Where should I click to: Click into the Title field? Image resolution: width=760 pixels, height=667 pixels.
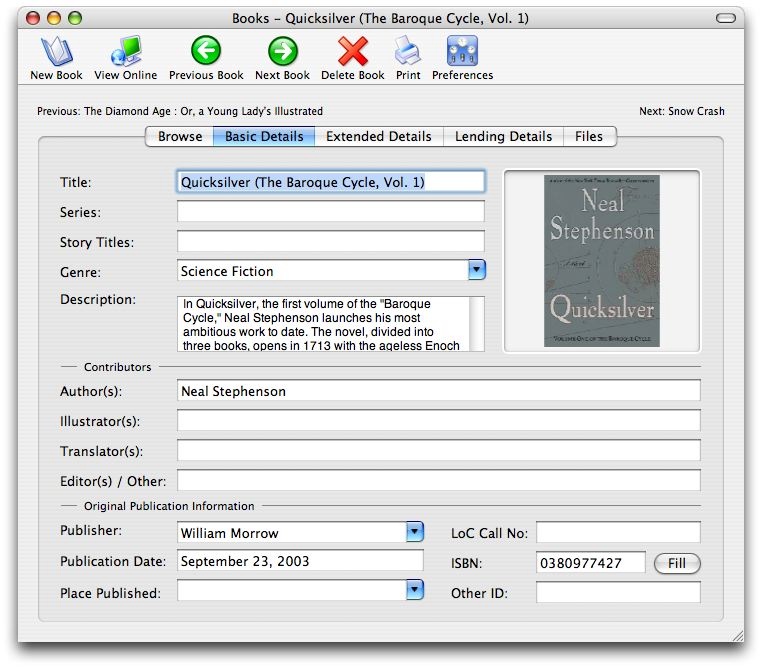[331, 182]
